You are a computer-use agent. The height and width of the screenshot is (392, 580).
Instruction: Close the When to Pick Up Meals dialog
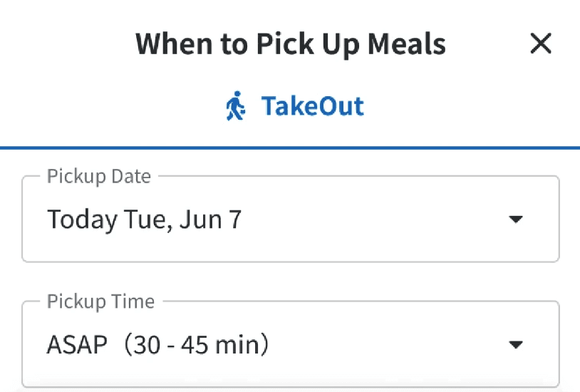[541, 44]
